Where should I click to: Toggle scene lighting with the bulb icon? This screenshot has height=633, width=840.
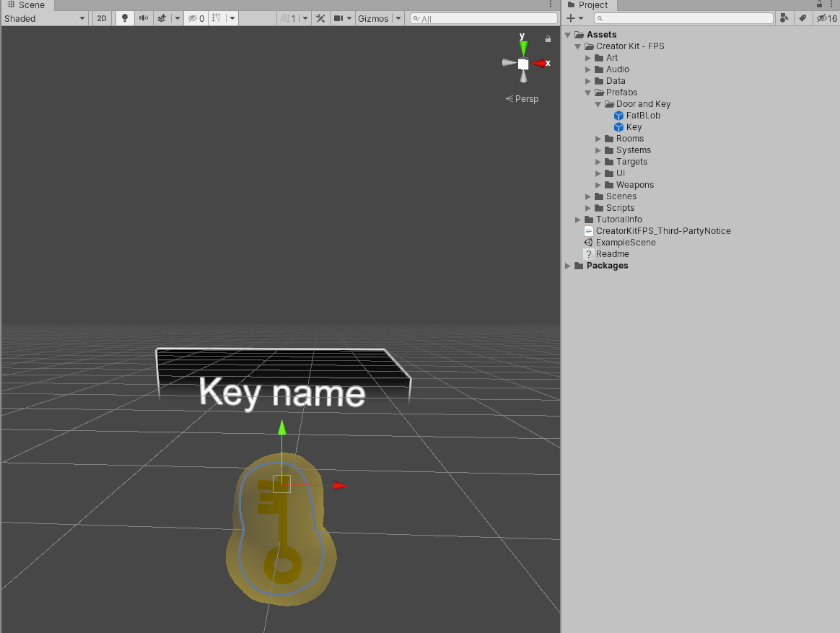pos(124,17)
